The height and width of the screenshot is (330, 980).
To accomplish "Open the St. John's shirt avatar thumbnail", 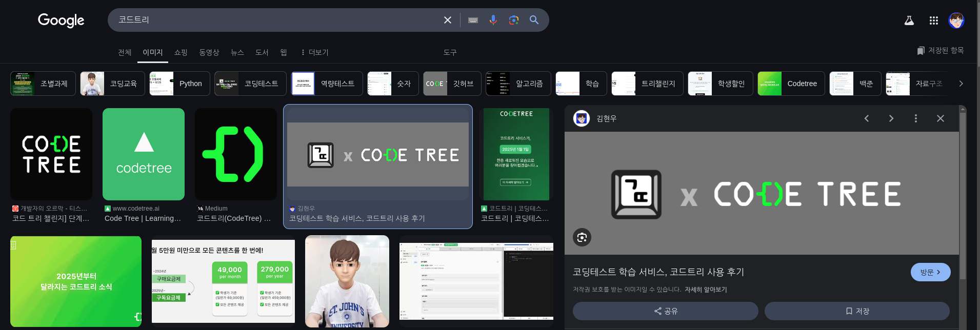I will tap(347, 281).
